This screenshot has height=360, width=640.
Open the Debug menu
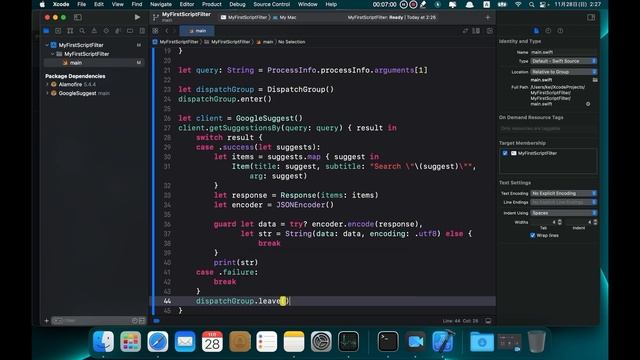click(237, 4)
